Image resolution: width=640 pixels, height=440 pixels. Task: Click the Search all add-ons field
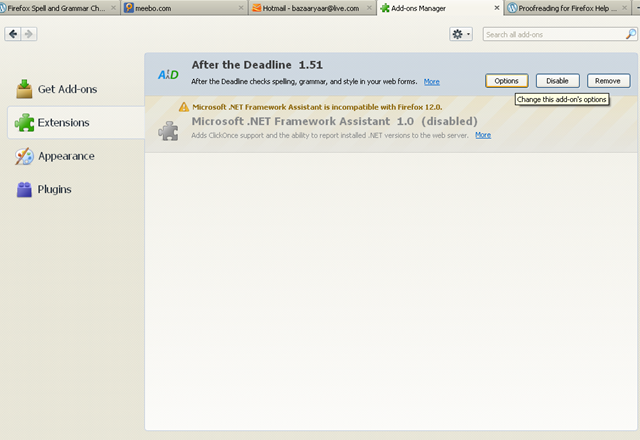click(x=560, y=34)
